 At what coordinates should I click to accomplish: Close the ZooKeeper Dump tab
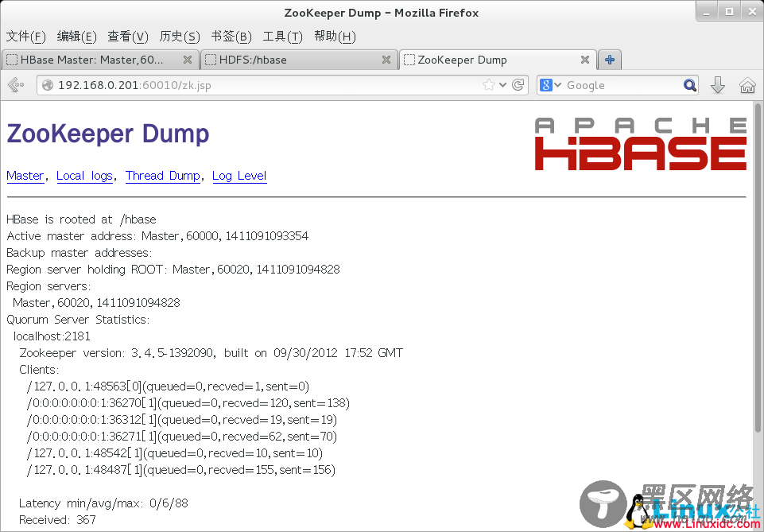coord(585,60)
